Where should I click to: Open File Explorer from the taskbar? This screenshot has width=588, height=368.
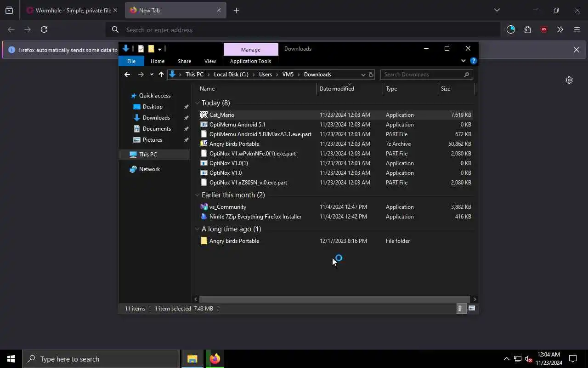(x=192, y=359)
